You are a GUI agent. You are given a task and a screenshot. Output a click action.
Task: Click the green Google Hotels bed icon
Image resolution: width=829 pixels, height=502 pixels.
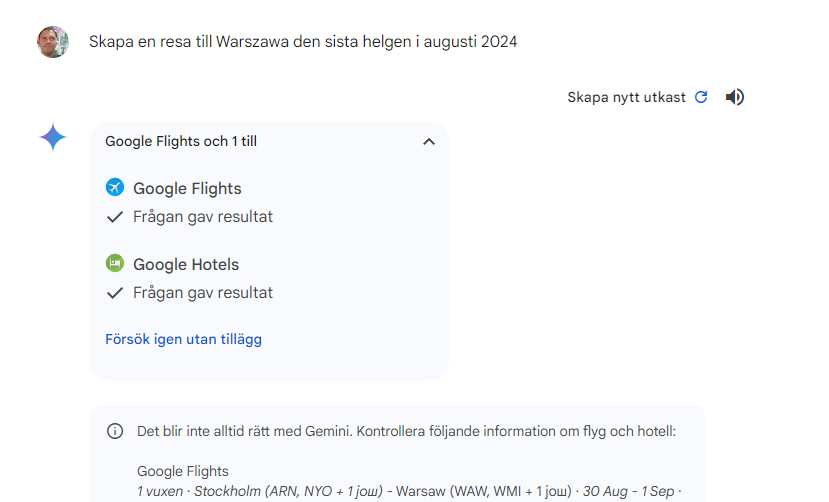115,264
